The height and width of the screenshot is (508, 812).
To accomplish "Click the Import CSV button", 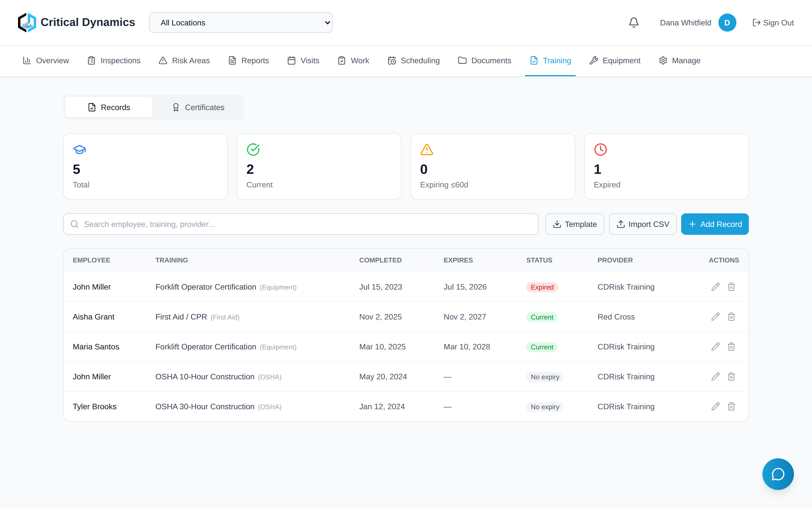I will pos(643,224).
